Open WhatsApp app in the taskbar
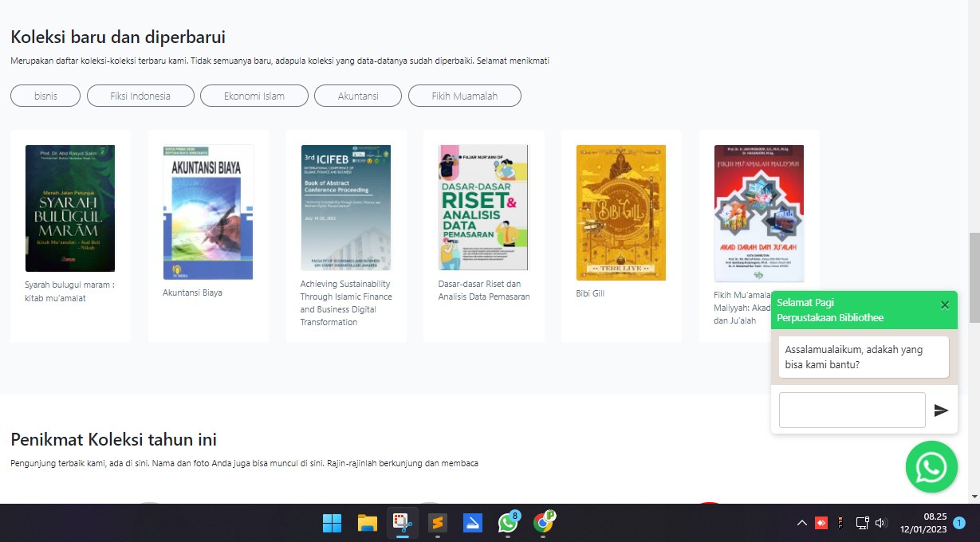The width and height of the screenshot is (980, 542). point(508,523)
